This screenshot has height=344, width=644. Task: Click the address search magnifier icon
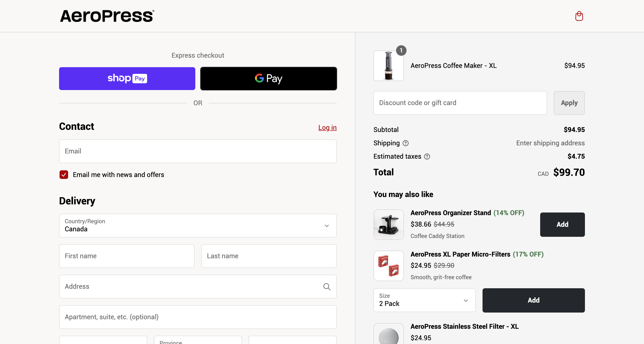(x=327, y=287)
